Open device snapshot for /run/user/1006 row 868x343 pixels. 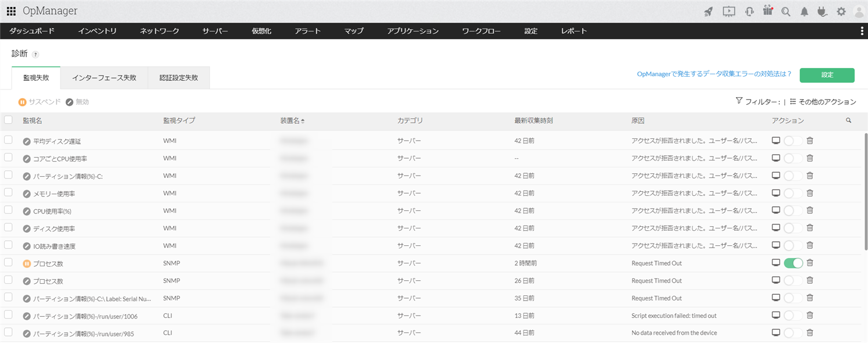[x=776, y=315]
